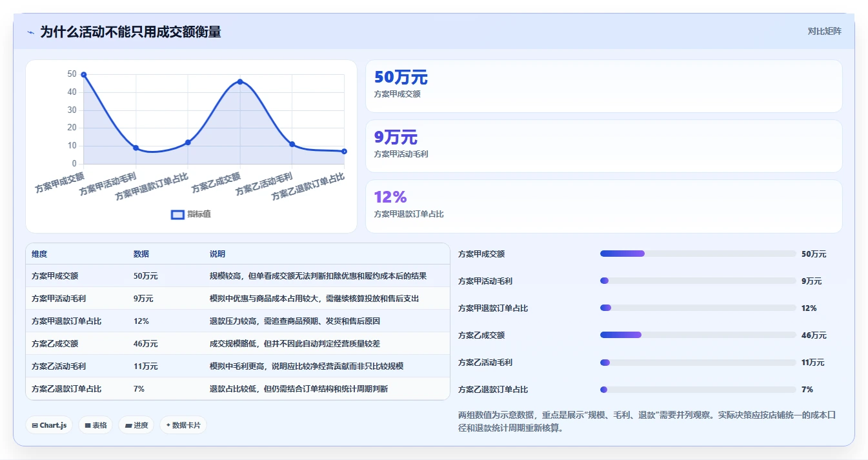Click the 50万元 progress bar for 方案甲成交额
This screenshot has height=460, width=868.
698,254
